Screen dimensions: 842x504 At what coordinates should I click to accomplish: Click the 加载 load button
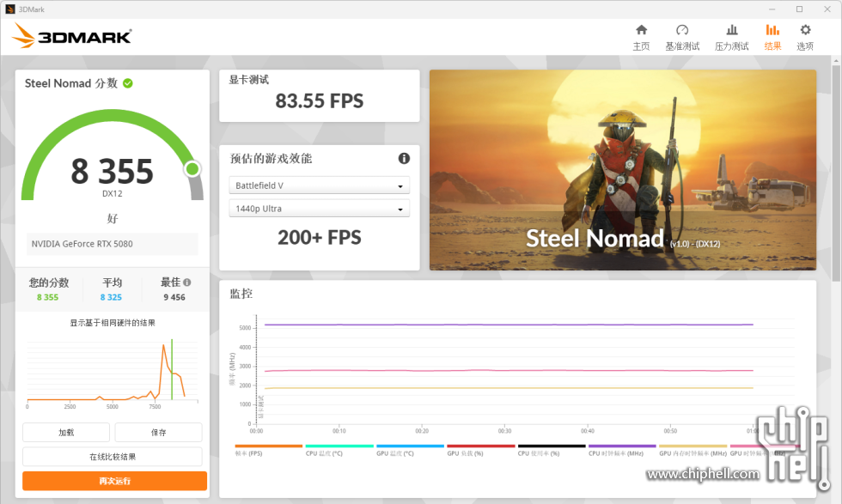tap(66, 433)
